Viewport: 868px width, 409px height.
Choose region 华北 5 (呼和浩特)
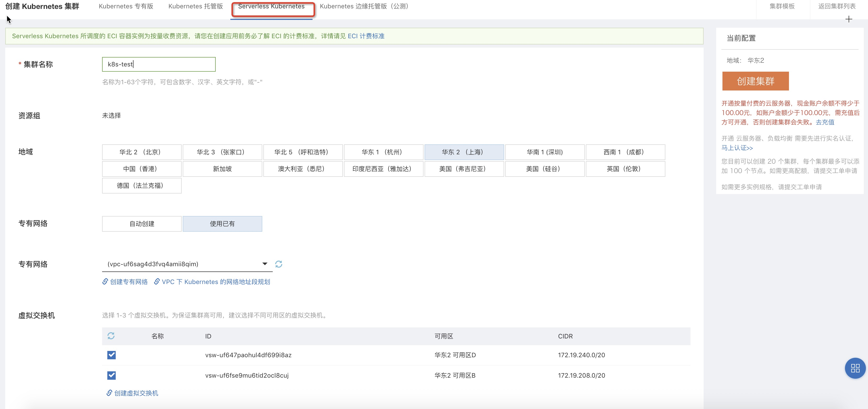[303, 152]
